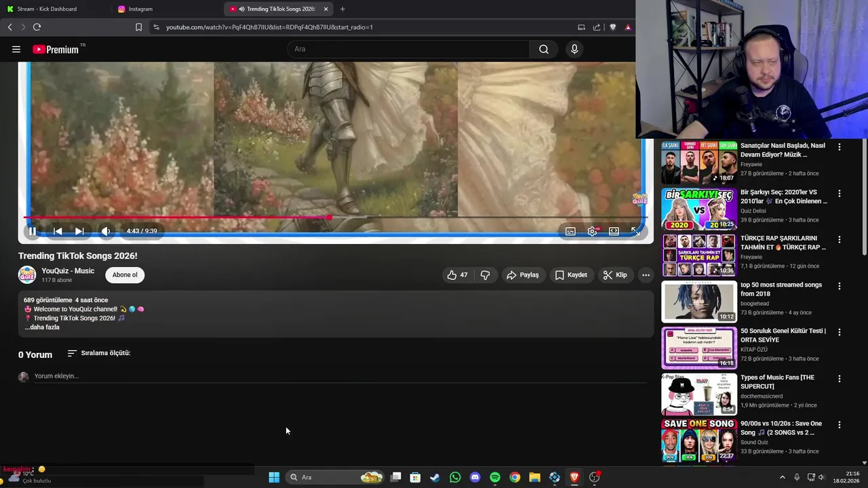Open options for Types of Music Fans
The image size is (868, 488).
point(839,379)
